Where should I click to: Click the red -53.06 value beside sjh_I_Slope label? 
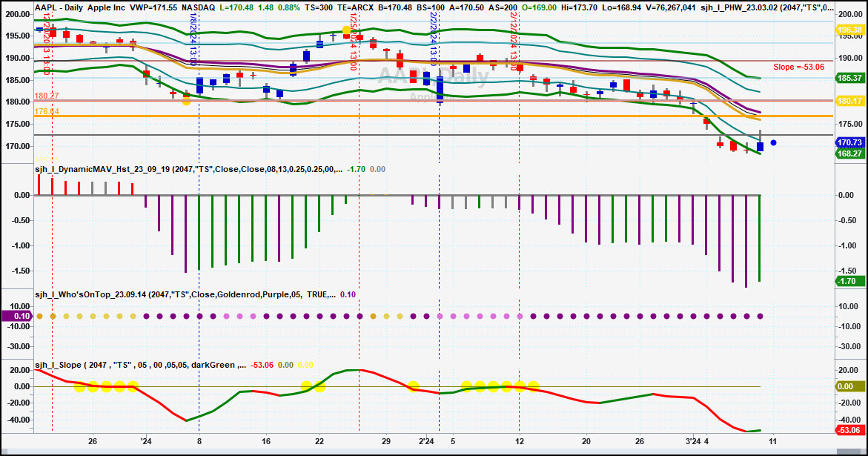(x=260, y=365)
